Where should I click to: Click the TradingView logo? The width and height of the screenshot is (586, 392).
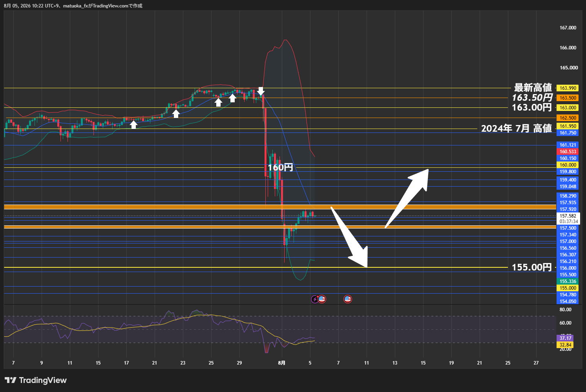click(36, 380)
